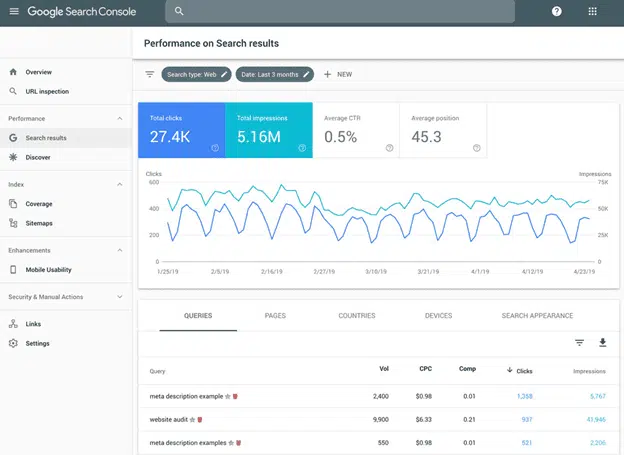This screenshot has width=624, height=455.
Task: Click the Discover asterisk icon
Action: [x=13, y=157]
